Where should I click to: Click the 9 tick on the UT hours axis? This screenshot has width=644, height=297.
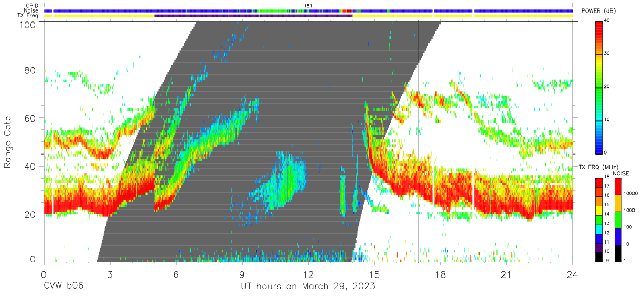(x=242, y=274)
